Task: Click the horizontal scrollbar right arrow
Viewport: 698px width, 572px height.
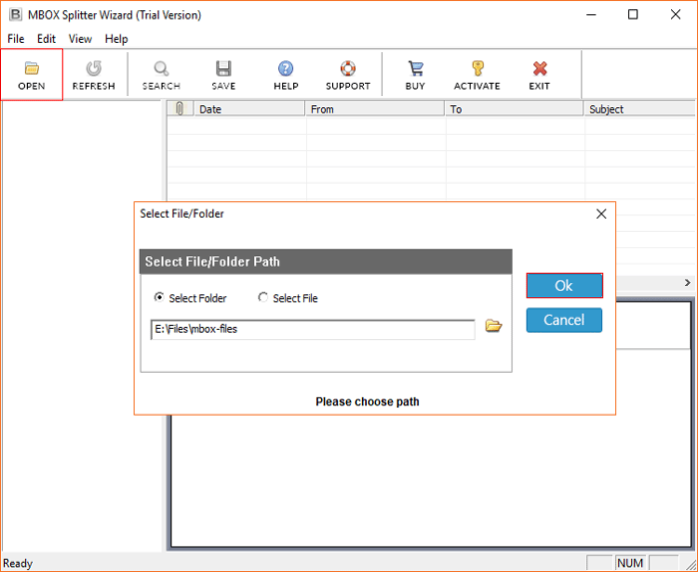Action: coord(688,283)
